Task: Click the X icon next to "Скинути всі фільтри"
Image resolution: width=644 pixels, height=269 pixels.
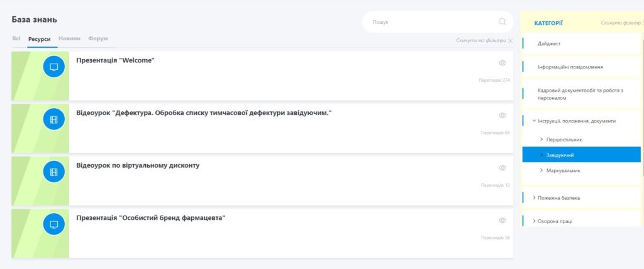Action: point(510,41)
